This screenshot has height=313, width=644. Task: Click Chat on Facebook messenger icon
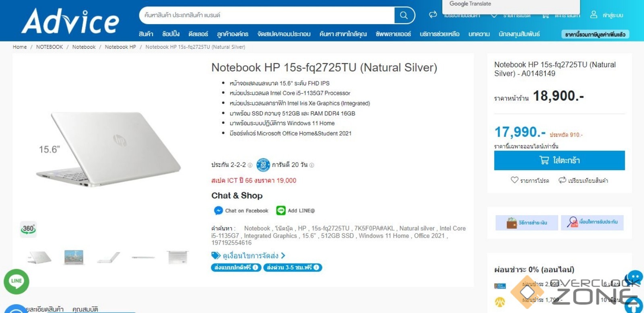point(218,210)
